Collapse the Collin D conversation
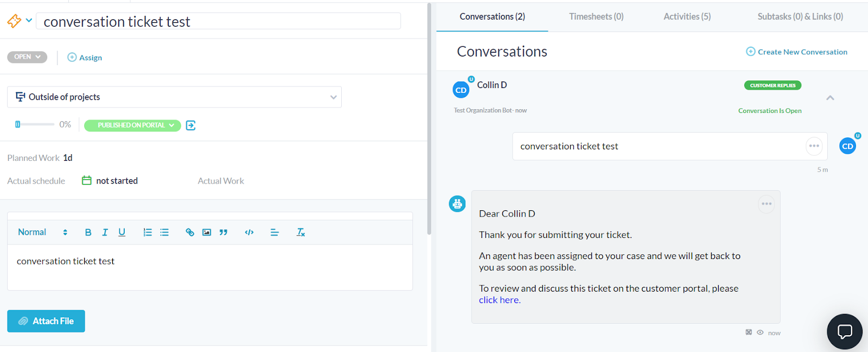868x352 pixels. click(x=830, y=98)
